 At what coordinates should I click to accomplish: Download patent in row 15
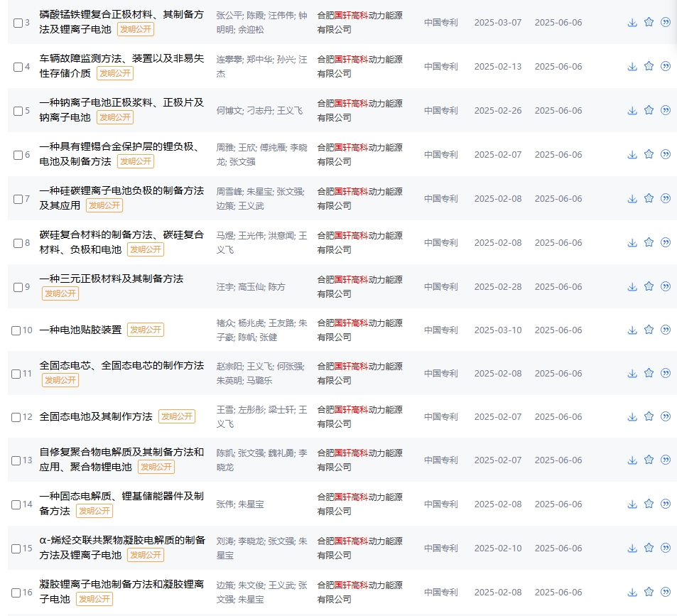pyautogui.click(x=632, y=549)
